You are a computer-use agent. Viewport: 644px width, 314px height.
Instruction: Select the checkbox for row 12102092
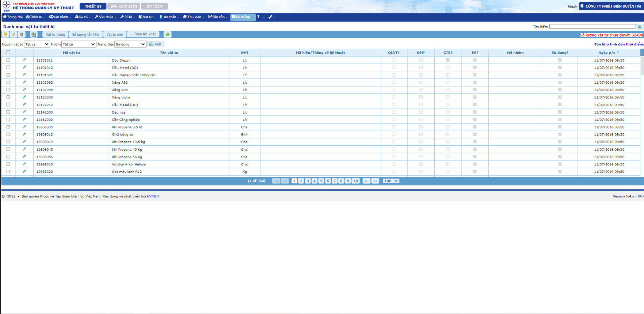click(8, 82)
